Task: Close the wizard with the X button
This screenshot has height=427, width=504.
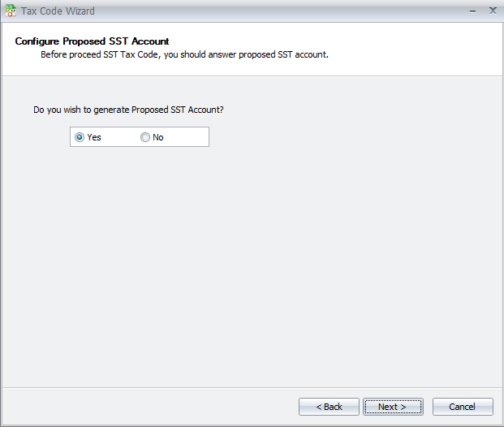Action: coord(493,11)
